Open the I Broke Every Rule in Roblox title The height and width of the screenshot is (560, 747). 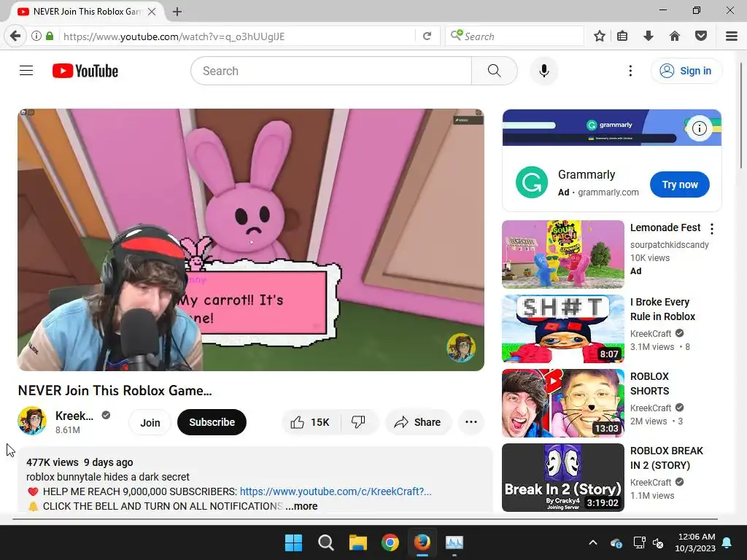click(662, 309)
